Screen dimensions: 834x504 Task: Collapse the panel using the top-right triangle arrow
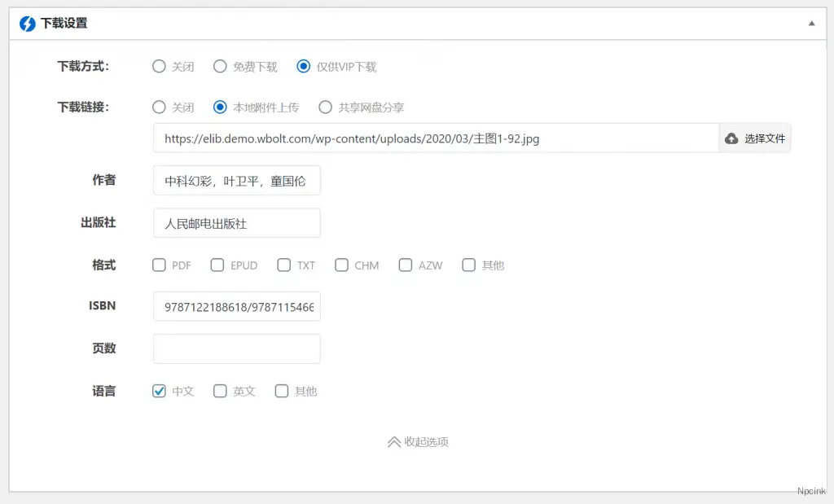coord(812,24)
